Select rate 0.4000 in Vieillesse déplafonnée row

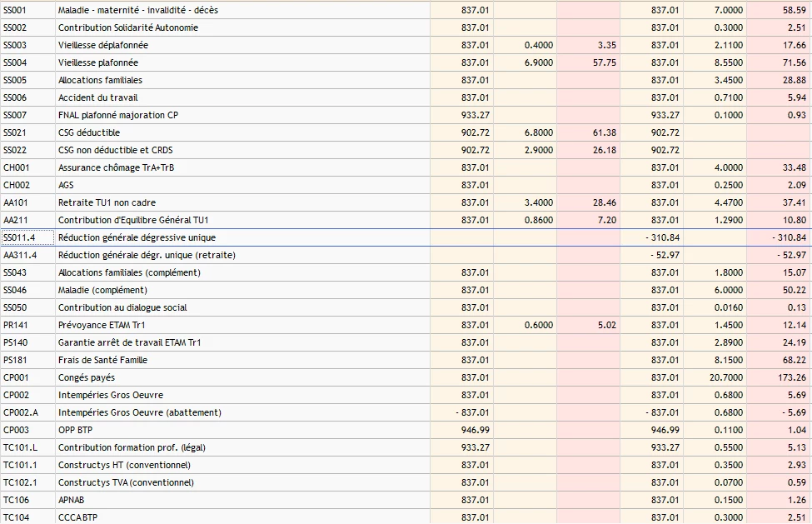(x=539, y=45)
